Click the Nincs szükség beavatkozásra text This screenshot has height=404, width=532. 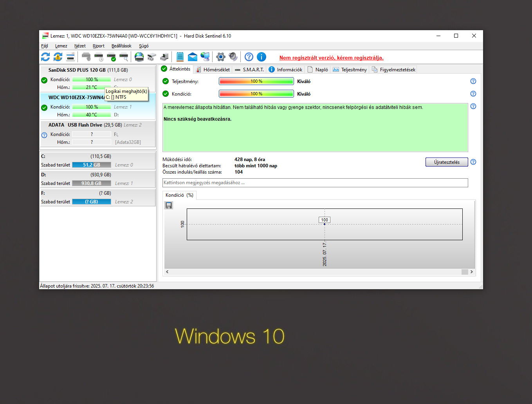tap(197, 119)
